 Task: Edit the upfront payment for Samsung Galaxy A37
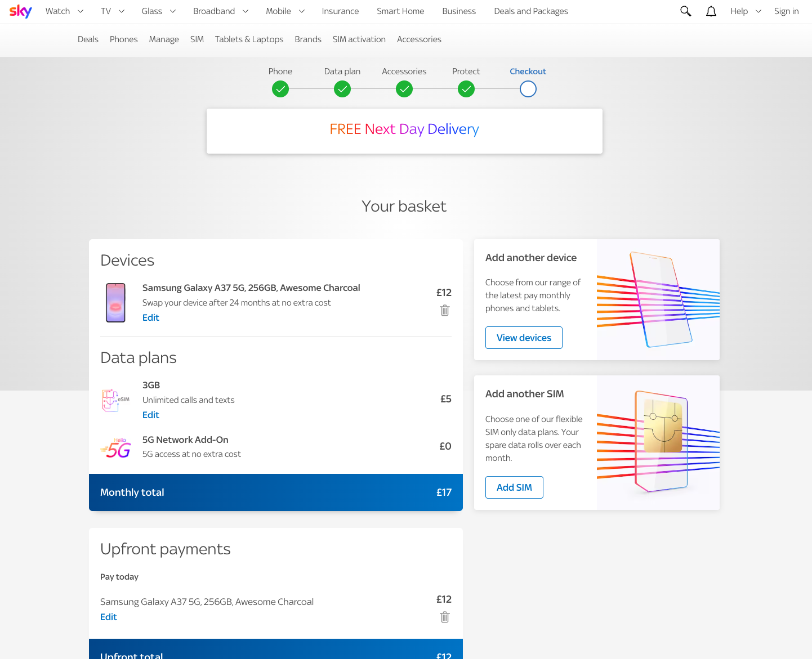tap(109, 617)
